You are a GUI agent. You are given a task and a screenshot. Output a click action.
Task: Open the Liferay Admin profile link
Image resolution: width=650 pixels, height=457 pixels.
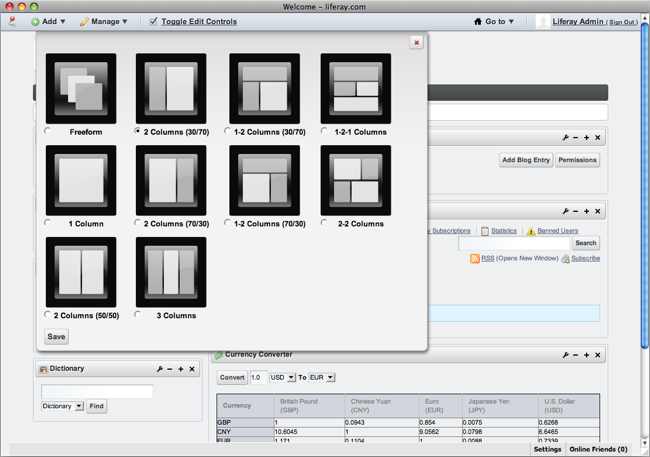tap(577, 22)
